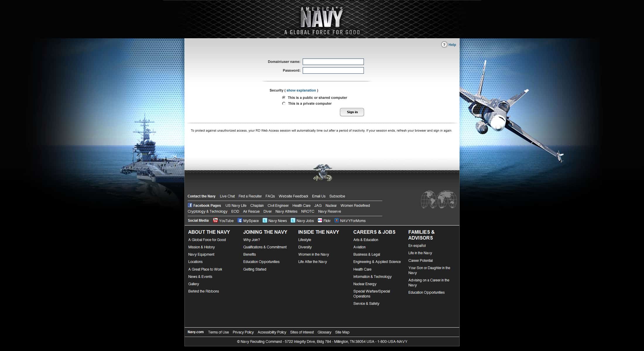The height and width of the screenshot is (351, 644).
Task: Open Navy Reserve link
Action: (x=330, y=211)
